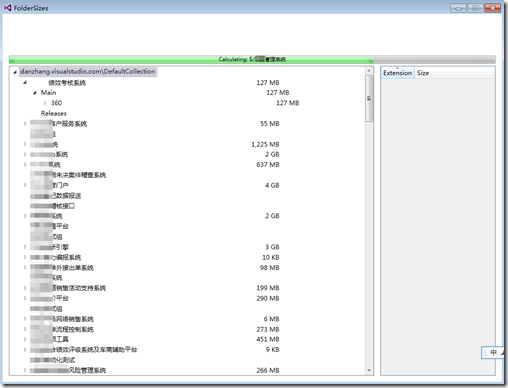
Task: Expand the project row showing 9 KB
Action: [25, 350]
